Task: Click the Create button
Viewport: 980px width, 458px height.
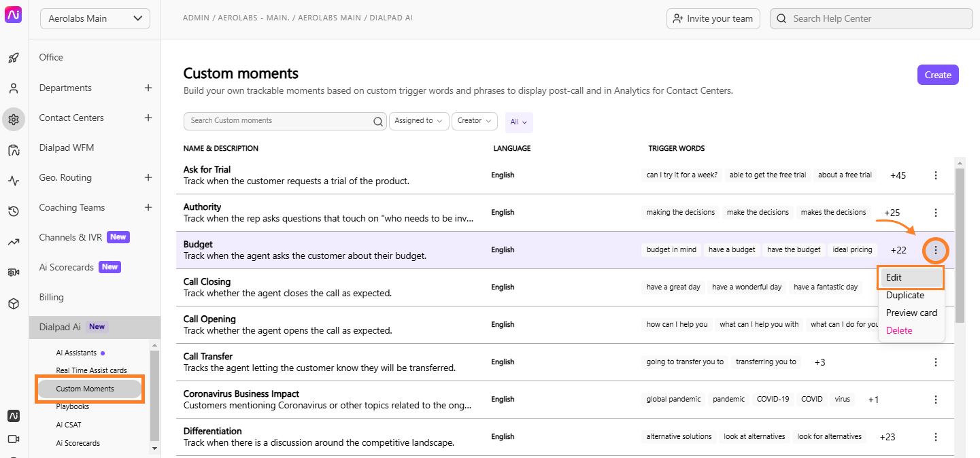Action: (x=938, y=75)
